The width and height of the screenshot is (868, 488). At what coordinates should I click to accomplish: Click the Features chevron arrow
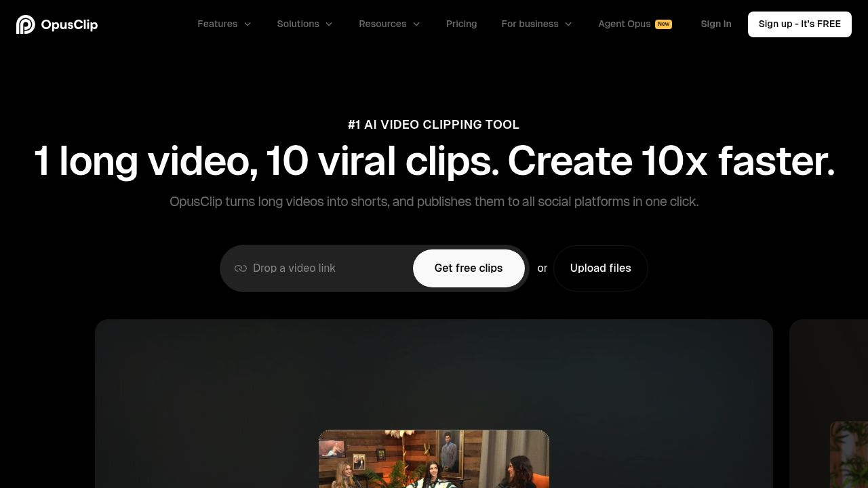[247, 24]
